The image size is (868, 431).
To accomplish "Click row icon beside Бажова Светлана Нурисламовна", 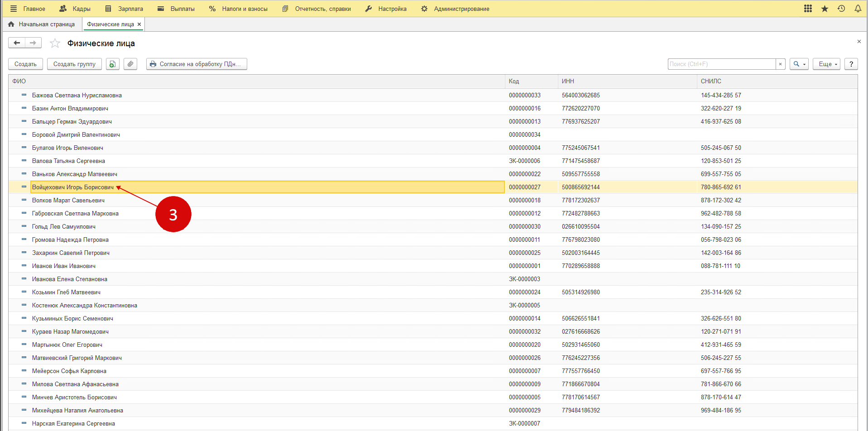I will tap(24, 95).
